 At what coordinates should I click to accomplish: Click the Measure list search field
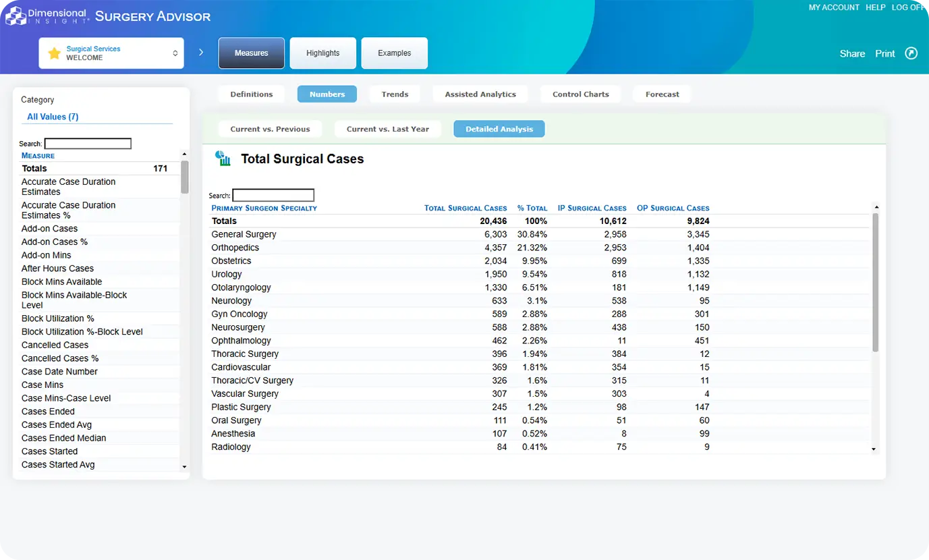pyautogui.click(x=88, y=144)
